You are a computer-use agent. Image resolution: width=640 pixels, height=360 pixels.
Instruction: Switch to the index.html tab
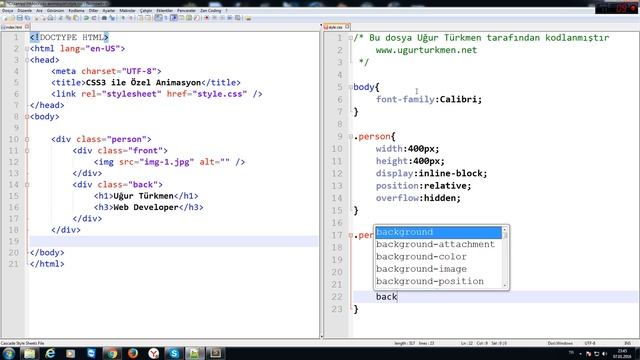13,27
